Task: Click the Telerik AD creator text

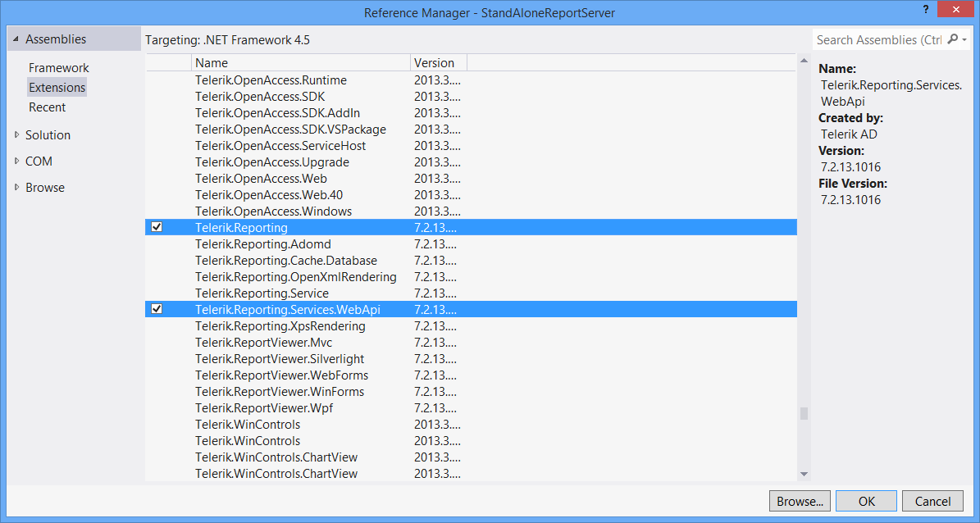Action: [x=849, y=134]
